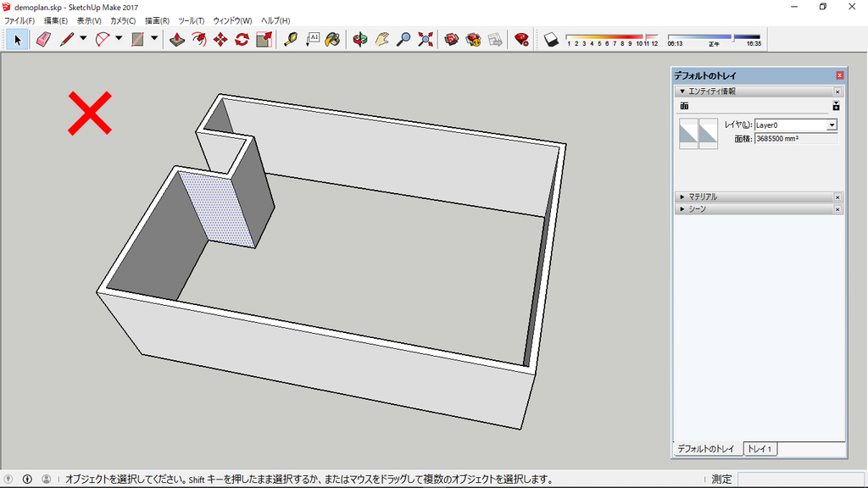868x488 pixels.
Task: Select the Arc tool
Action: (x=103, y=39)
